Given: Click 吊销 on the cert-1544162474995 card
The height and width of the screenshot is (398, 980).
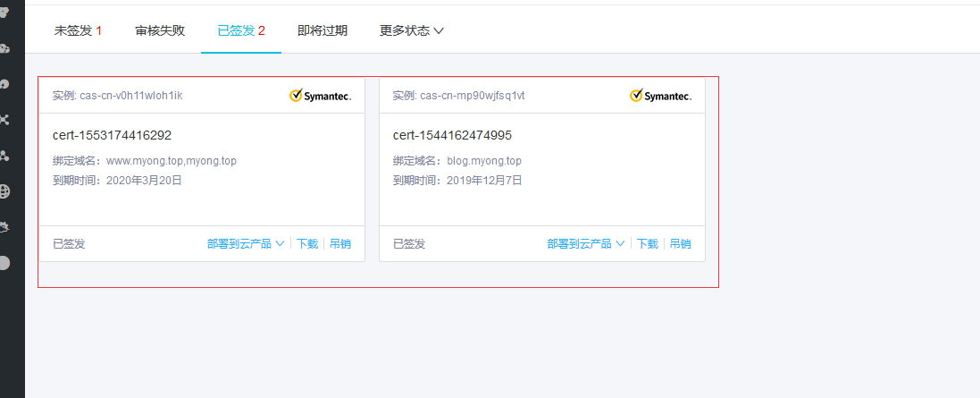Looking at the screenshot, I should 680,244.
